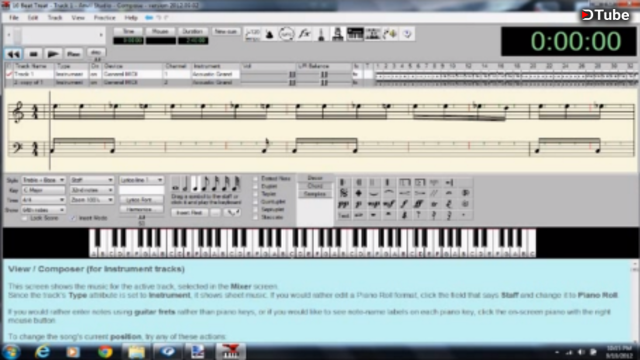Click the New cue button

tap(226, 31)
